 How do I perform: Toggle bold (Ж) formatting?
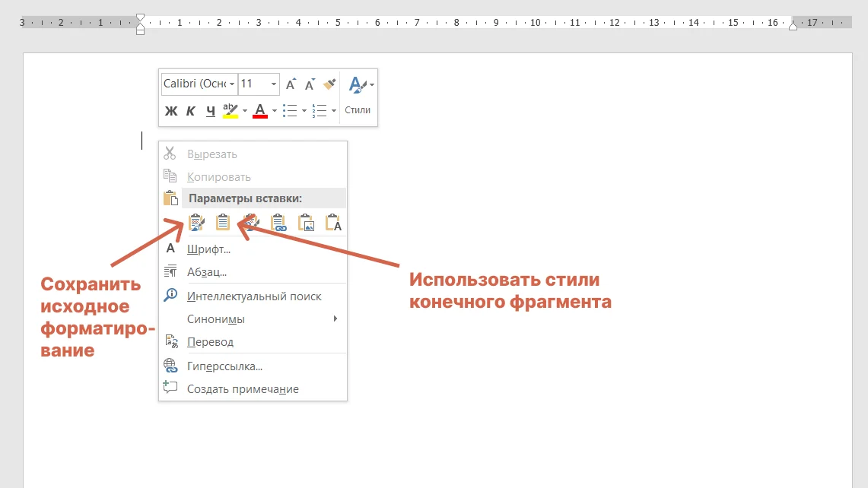171,111
